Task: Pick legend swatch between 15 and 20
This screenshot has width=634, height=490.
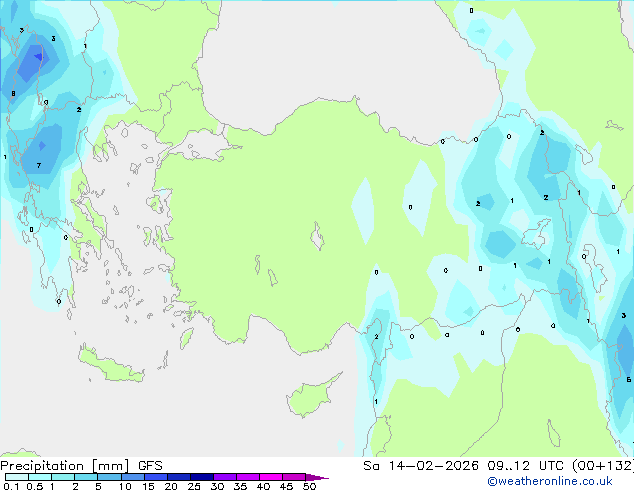Action: [155, 477]
